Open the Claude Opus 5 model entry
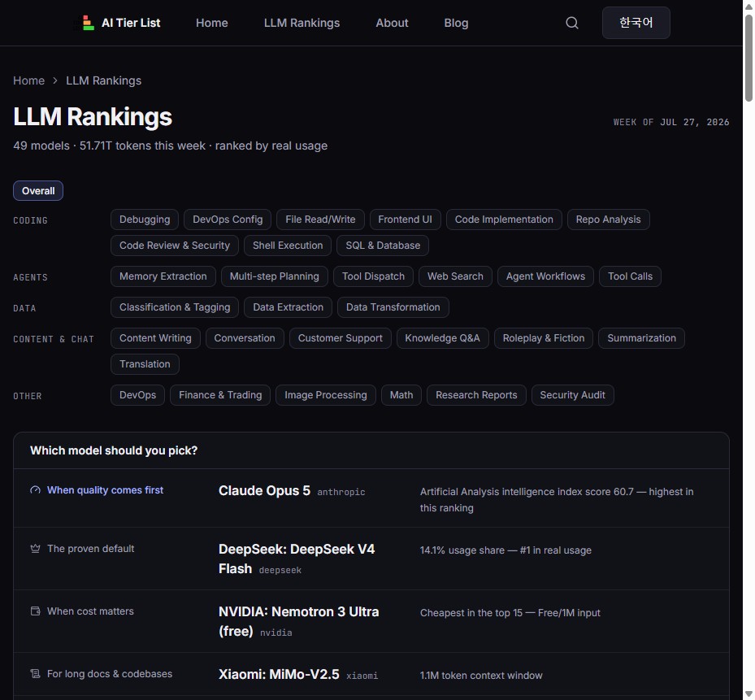The height and width of the screenshot is (700, 755). [264, 491]
